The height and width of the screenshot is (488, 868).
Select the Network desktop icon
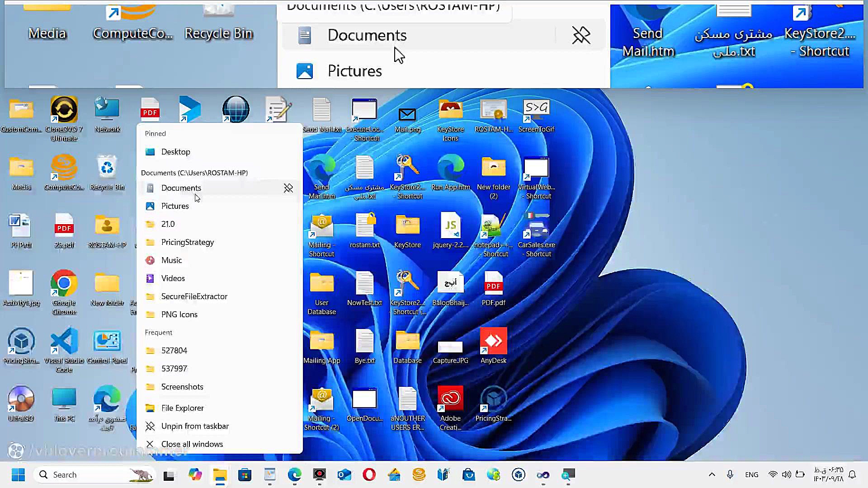[x=107, y=115]
